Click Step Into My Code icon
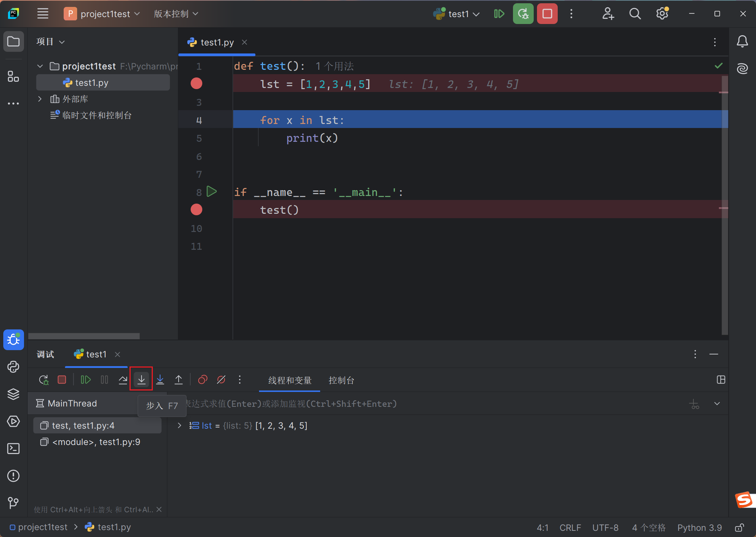756x537 pixels. click(160, 380)
